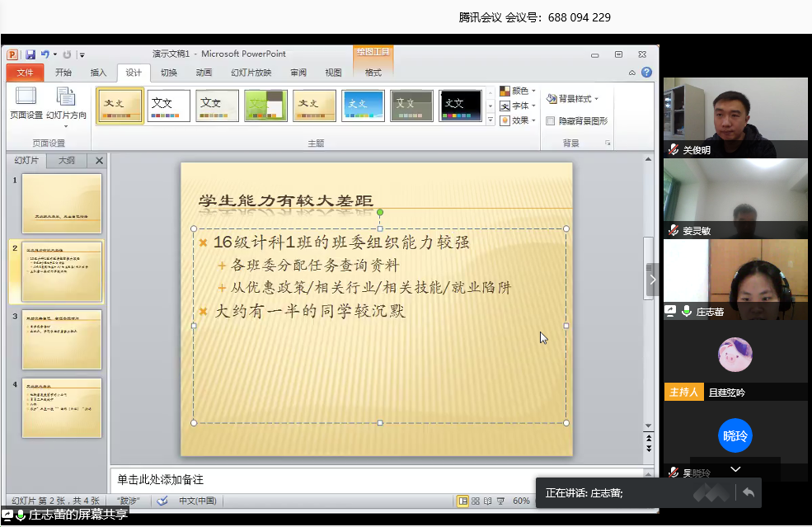Save the presentation from quick access toolbar
This screenshot has width=812, height=527.
coord(30,54)
